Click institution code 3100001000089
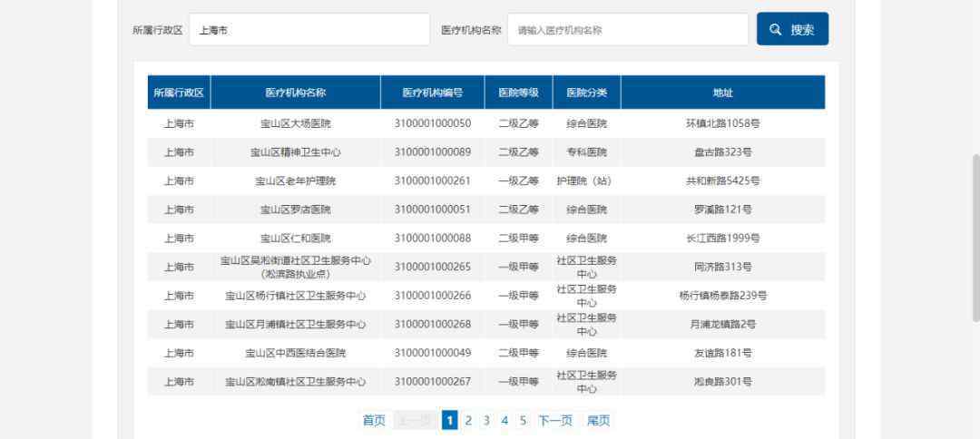This screenshot has height=439, width=980. (x=433, y=152)
